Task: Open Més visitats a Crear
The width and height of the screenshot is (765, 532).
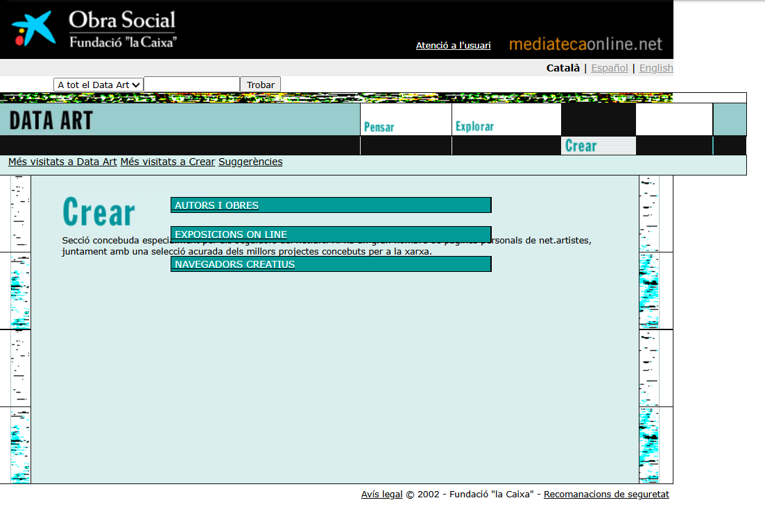Action: coord(168,162)
